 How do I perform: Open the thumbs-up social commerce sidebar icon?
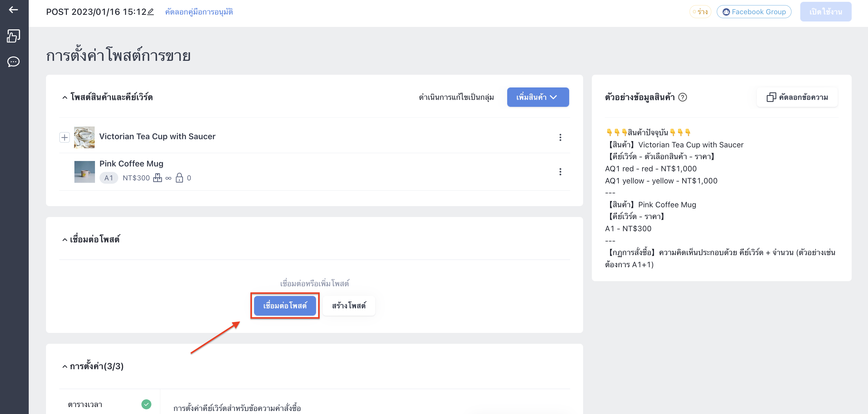(x=14, y=36)
